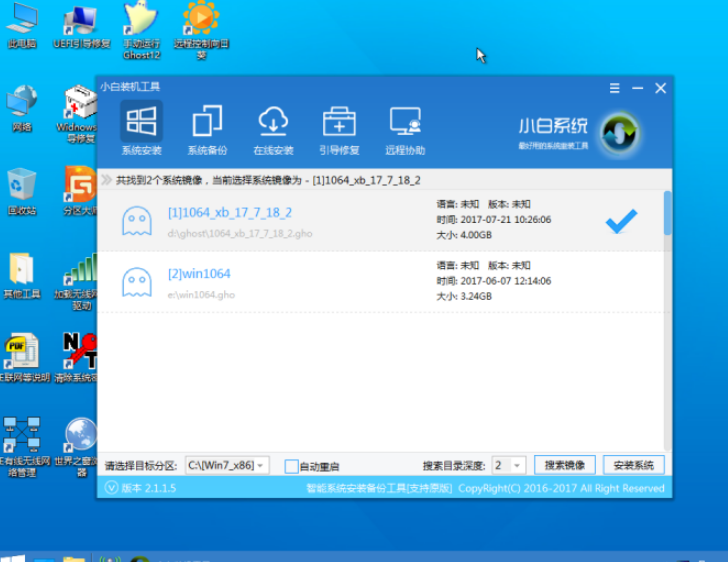This screenshot has height=562, width=728.
Task: Select the [2]win1064 image entry
Action: tap(199, 274)
